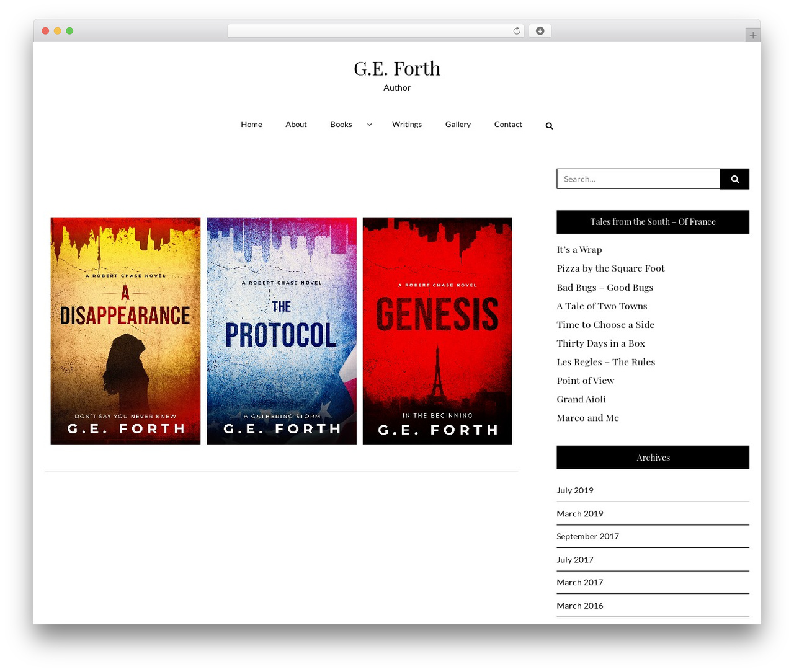
Task: Submit the sidebar search with the black button
Action: (x=734, y=179)
